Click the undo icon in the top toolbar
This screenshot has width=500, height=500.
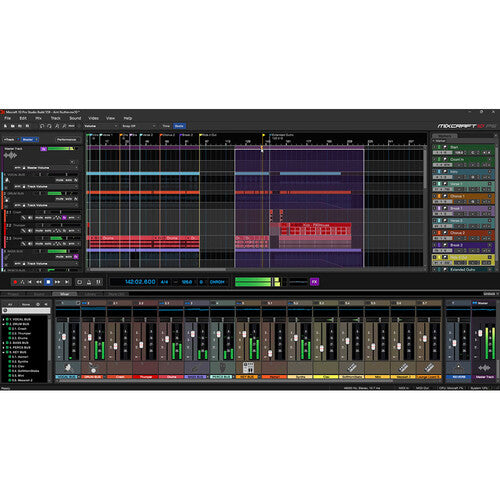(42, 126)
